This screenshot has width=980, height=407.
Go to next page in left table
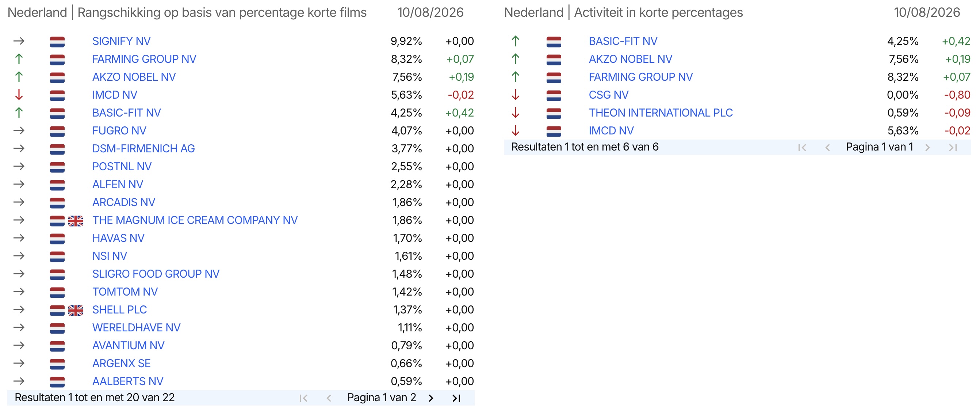430,398
